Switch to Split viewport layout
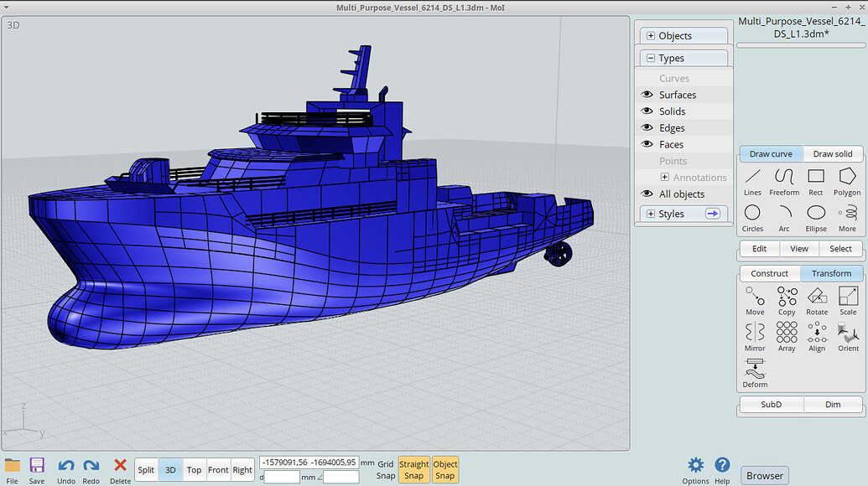The height and width of the screenshot is (486, 868). [146, 470]
